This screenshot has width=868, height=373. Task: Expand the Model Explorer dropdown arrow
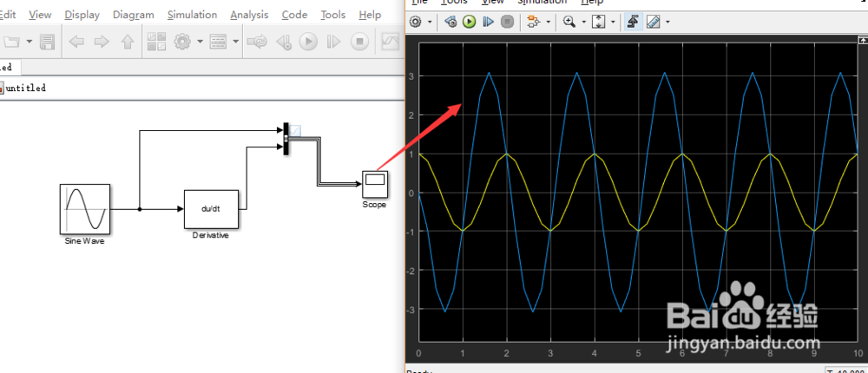click(236, 42)
